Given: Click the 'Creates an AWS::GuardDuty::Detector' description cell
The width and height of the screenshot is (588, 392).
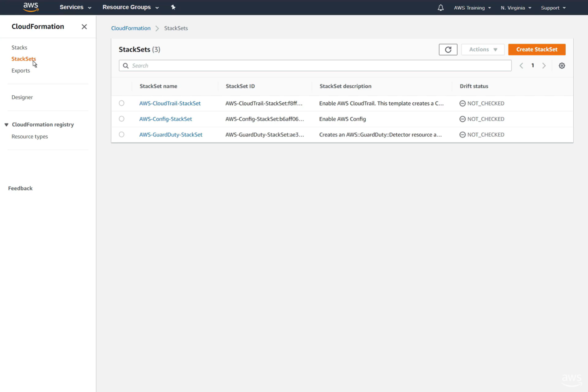Looking at the screenshot, I should 380,135.
